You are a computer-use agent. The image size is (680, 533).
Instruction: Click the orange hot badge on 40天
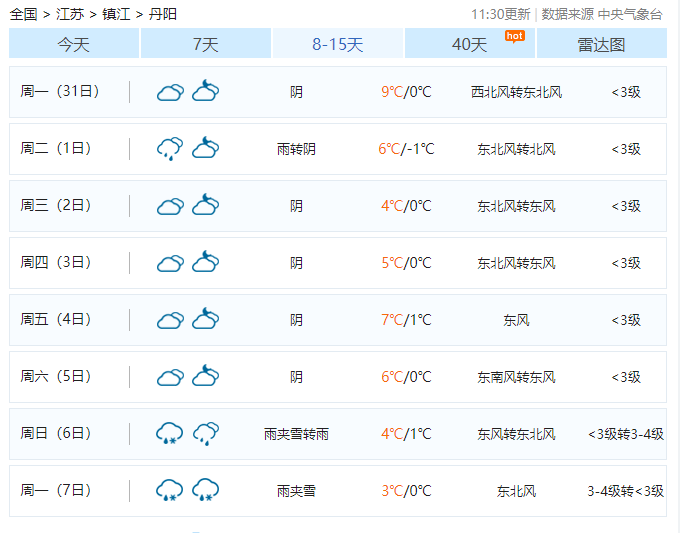tap(515, 36)
